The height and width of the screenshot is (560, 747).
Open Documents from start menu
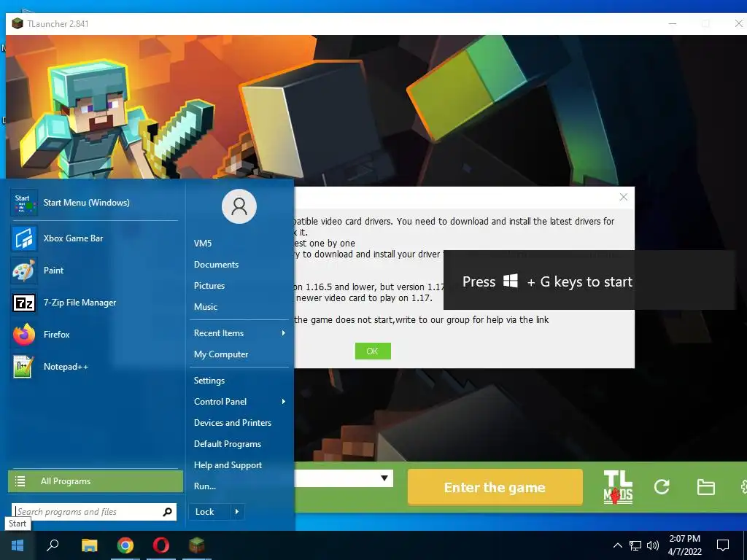(x=216, y=264)
